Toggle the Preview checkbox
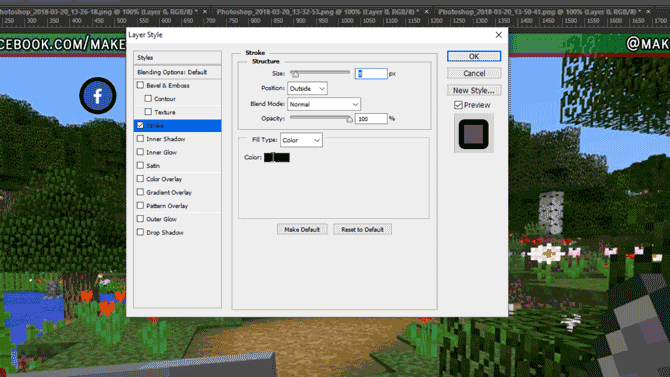 [x=458, y=105]
